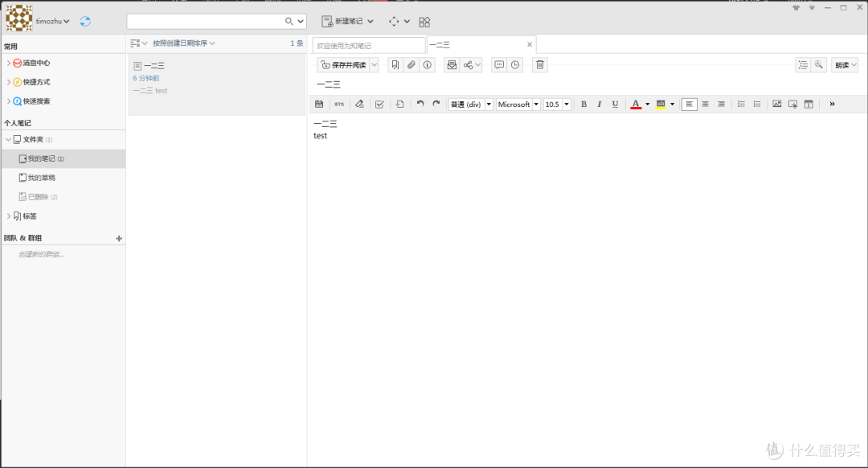Click the outline list icon at right
This screenshot has height=468, width=868.
(x=803, y=65)
